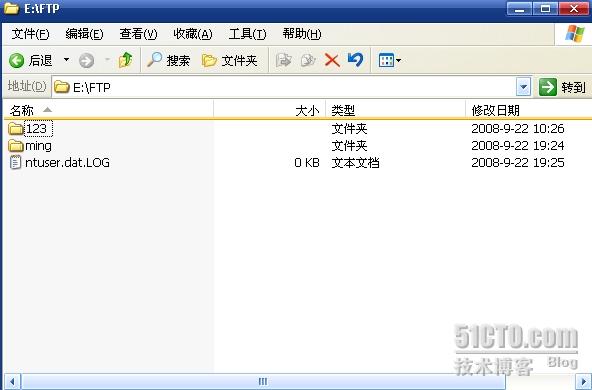
Task: Open the 收藏(A) menu
Action: click(x=193, y=34)
